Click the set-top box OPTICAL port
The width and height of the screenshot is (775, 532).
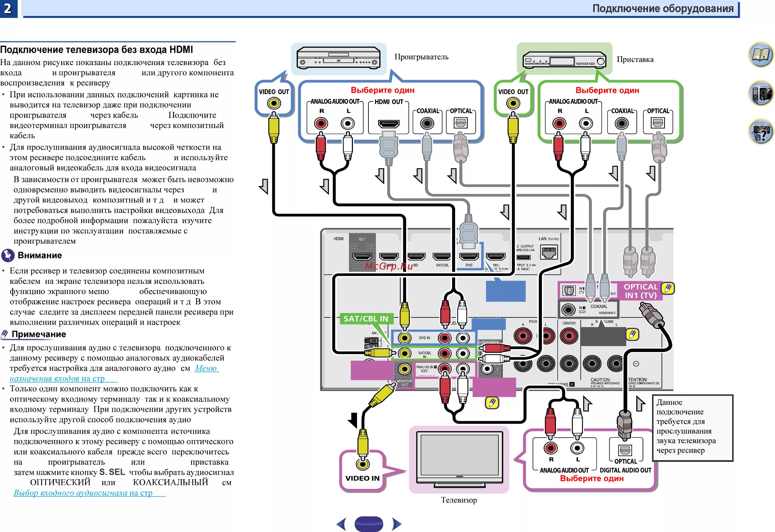pyautogui.click(x=658, y=123)
